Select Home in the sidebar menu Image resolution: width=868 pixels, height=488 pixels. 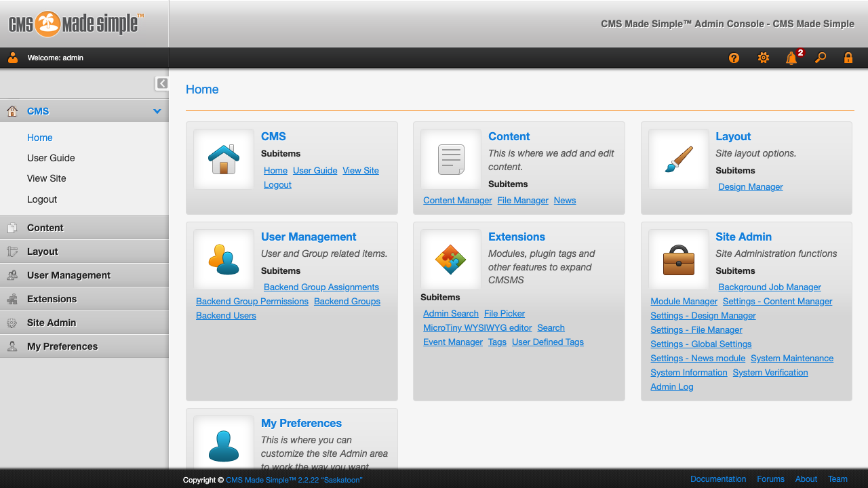pyautogui.click(x=40, y=138)
